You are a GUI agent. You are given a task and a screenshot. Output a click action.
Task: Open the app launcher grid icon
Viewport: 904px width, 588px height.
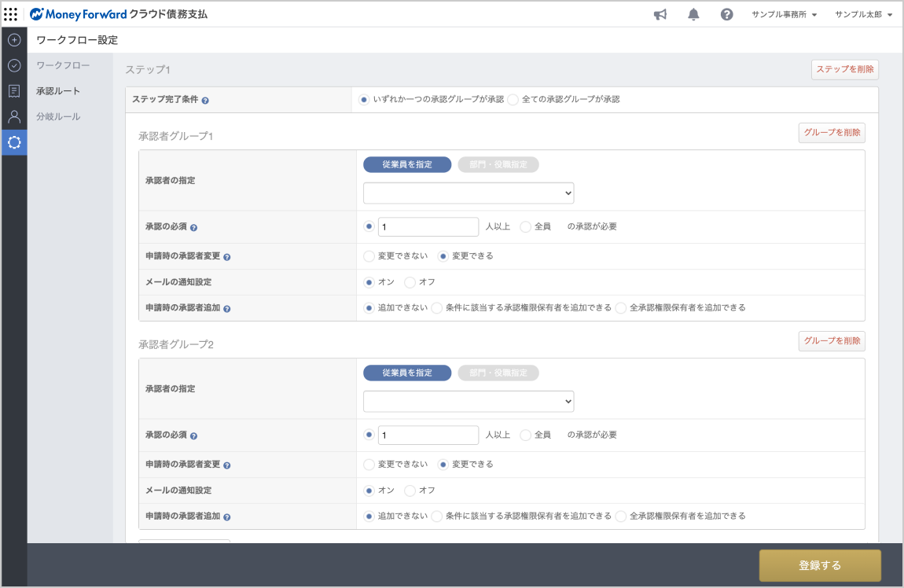pos(11,14)
